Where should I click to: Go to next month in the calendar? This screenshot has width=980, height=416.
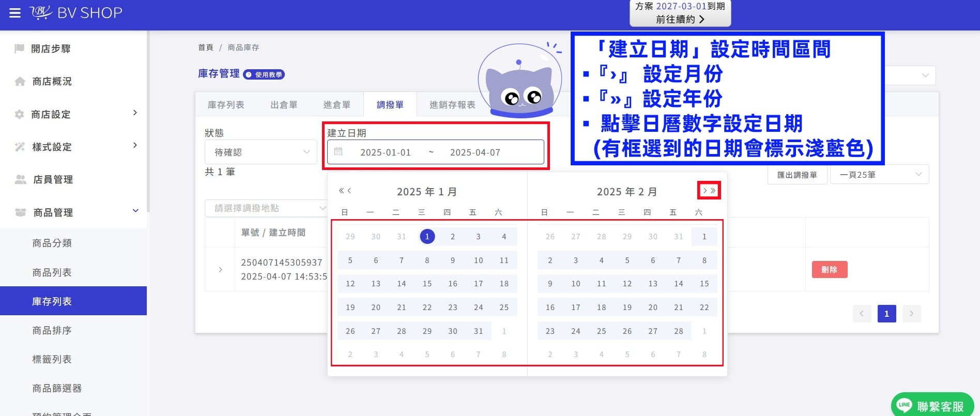pos(705,191)
